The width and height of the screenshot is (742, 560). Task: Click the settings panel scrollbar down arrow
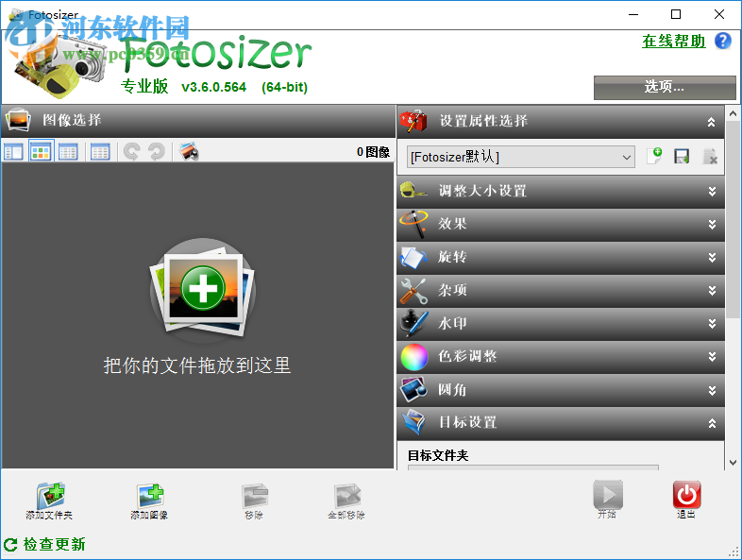point(733,462)
